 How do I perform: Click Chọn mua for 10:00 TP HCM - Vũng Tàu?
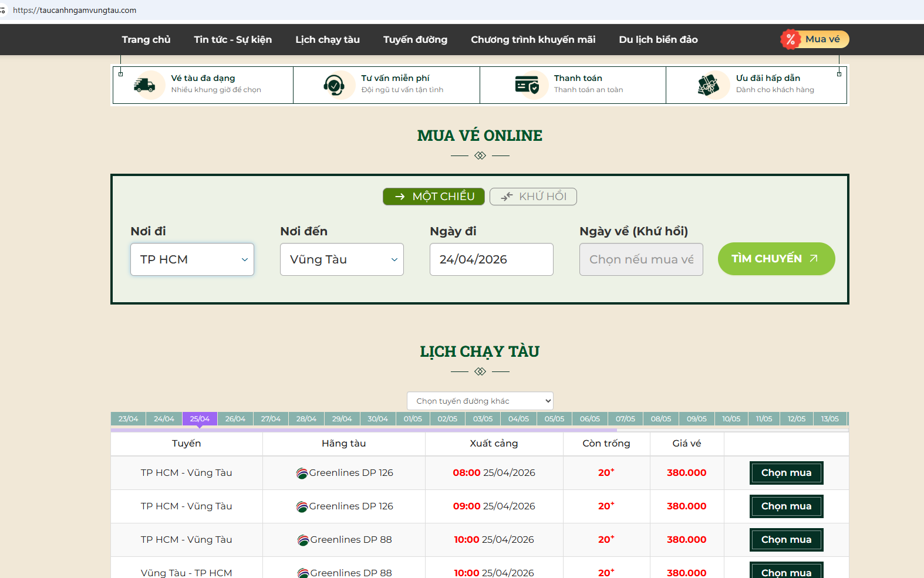(x=786, y=540)
